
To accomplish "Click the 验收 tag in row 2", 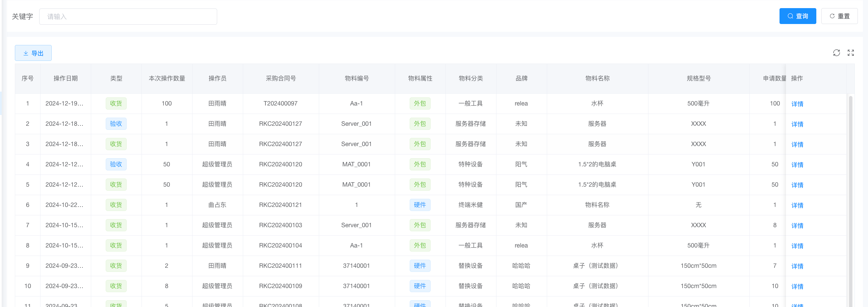I will tap(116, 124).
